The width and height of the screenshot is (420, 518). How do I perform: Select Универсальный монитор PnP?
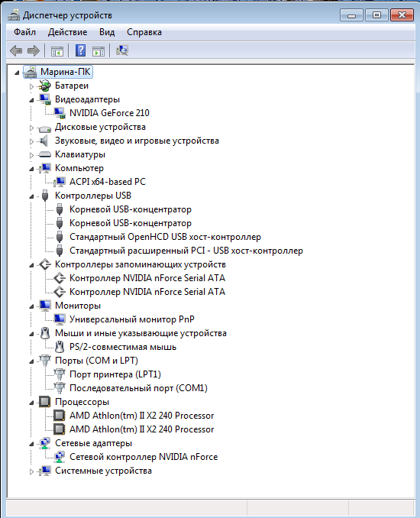tap(132, 319)
